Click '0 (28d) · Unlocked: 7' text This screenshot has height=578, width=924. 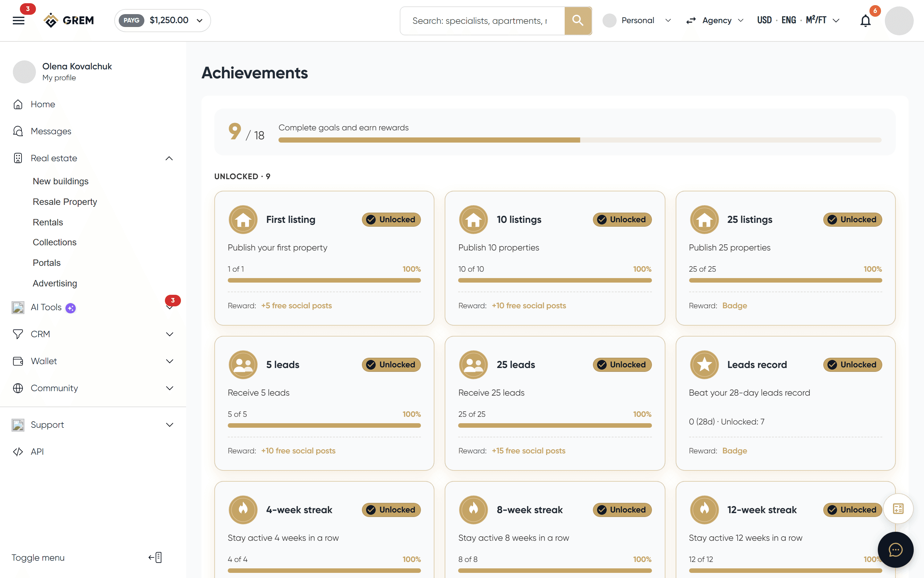pos(727,422)
